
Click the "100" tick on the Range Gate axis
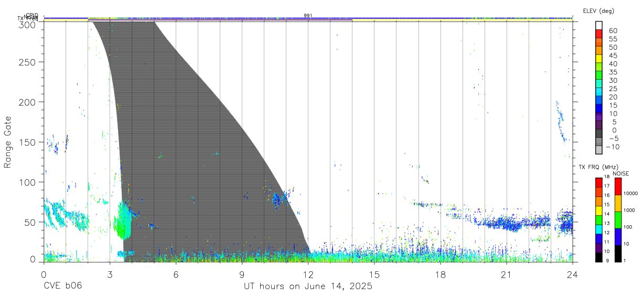click(27, 182)
